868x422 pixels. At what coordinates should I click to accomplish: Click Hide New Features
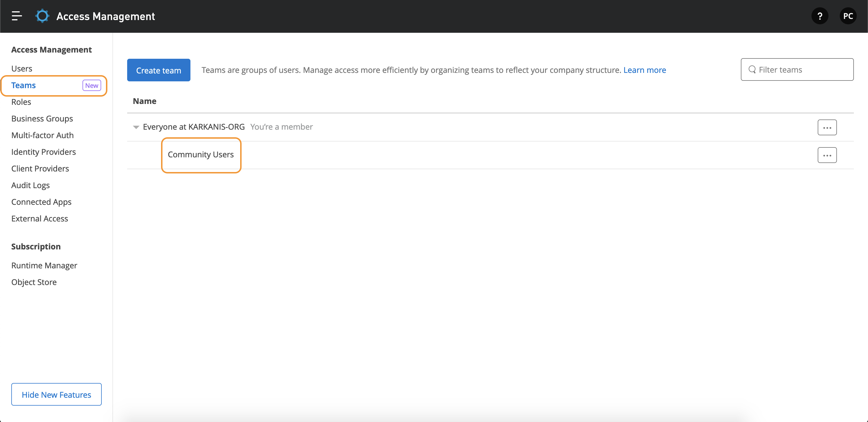tap(56, 394)
